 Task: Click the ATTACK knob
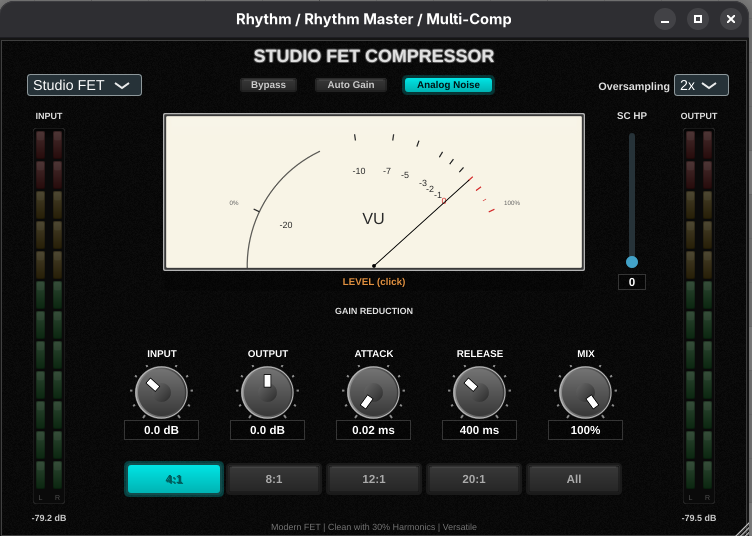tap(373, 393)
